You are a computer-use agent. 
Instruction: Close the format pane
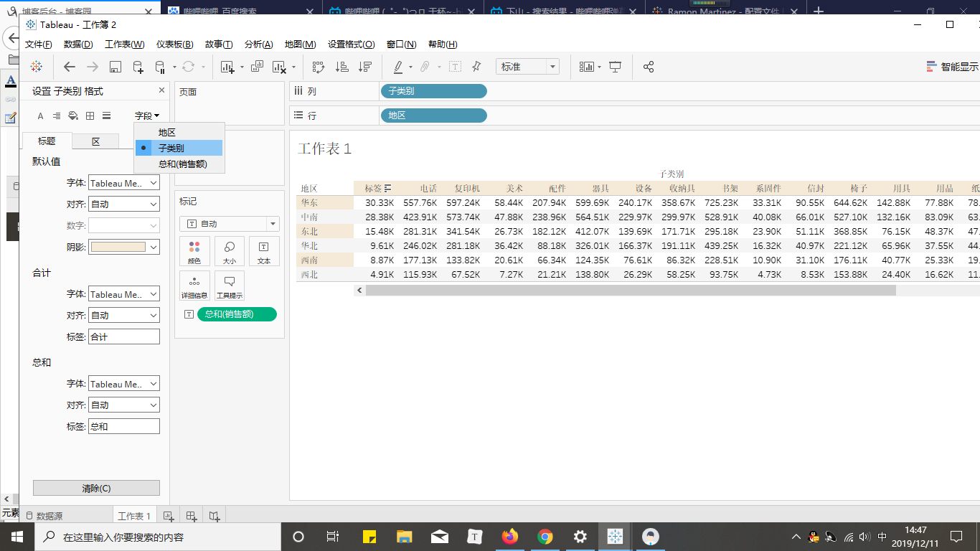point(161,90)
